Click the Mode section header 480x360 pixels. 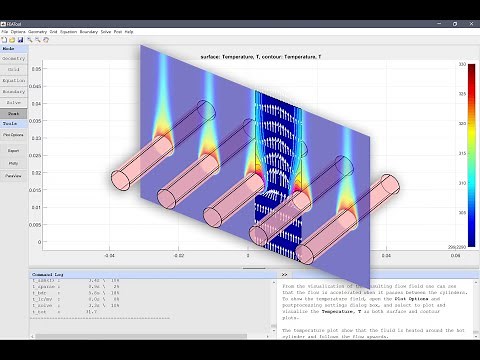(x=14, y=49)
